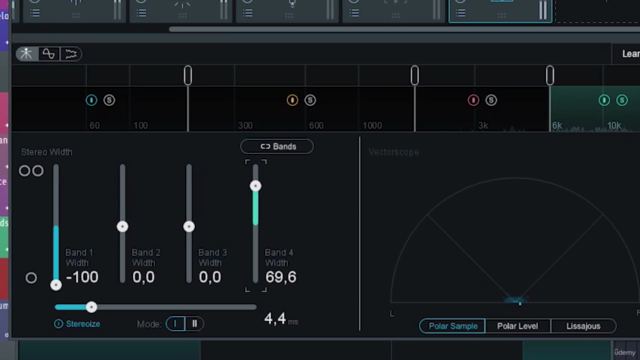Solo Band 4 with its green S button

(x=622, y=100)
